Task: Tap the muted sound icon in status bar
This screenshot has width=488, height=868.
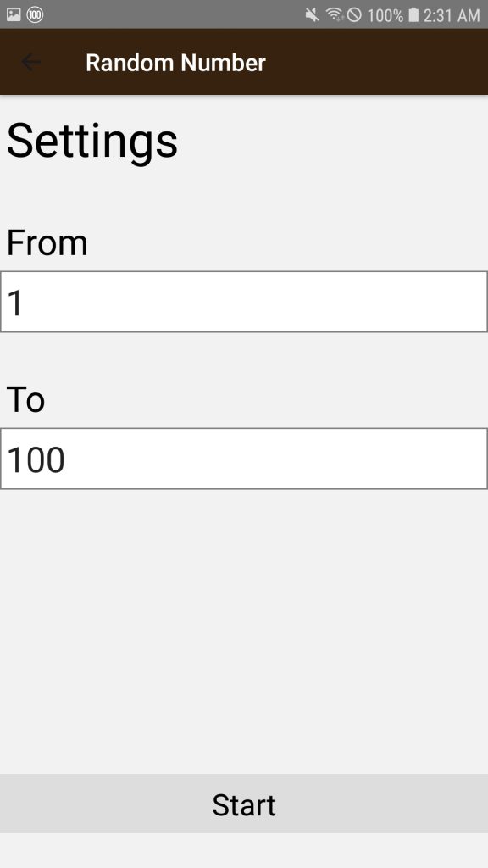Action: [x=310, y=14]
